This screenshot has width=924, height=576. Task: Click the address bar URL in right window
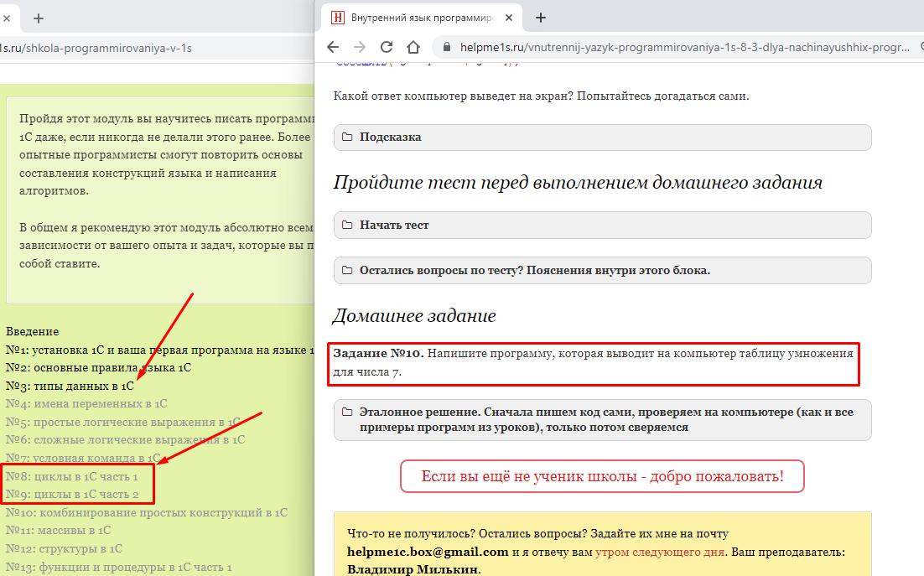tap(685, 47)
